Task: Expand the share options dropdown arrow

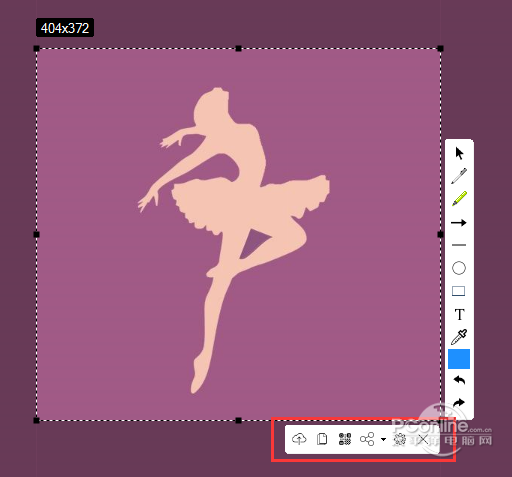Action: point(383,439)
